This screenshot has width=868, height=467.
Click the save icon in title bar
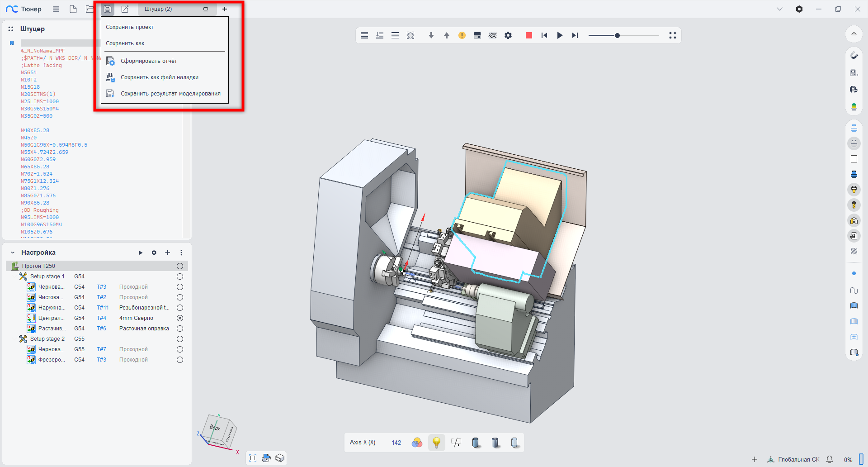pyautogui.click(x=108, y=9)
